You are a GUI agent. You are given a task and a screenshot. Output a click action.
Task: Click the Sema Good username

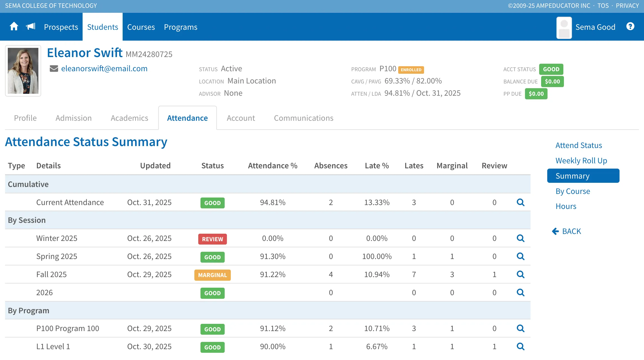point(595,27)
